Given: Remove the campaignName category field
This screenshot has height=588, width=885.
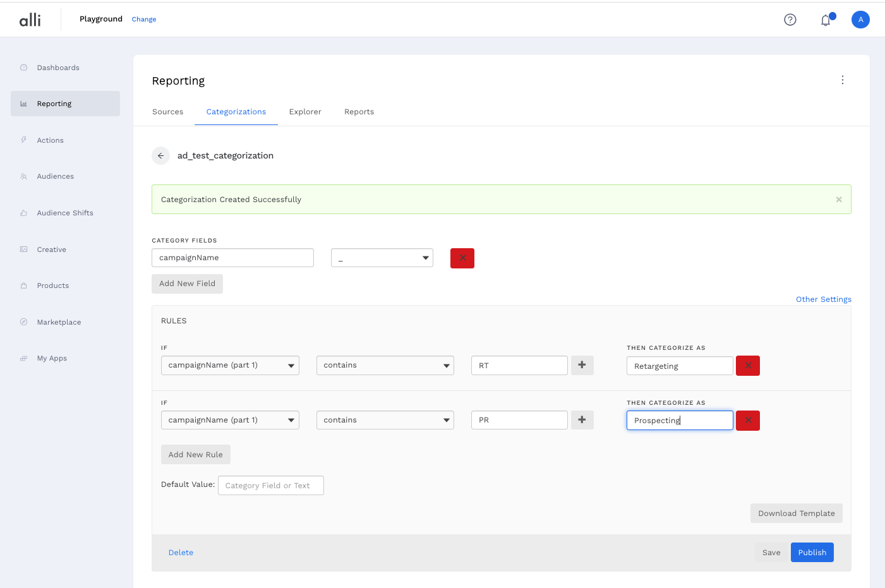Looking at the screenshot, I should pos(462,258).
